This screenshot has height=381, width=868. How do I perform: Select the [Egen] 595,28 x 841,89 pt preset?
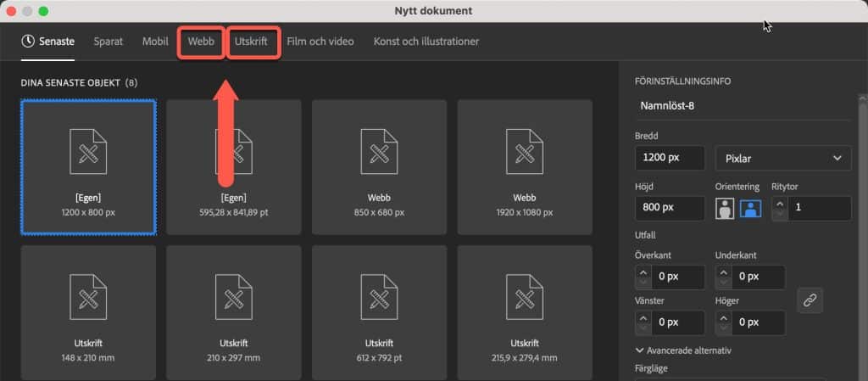(234, 167)
